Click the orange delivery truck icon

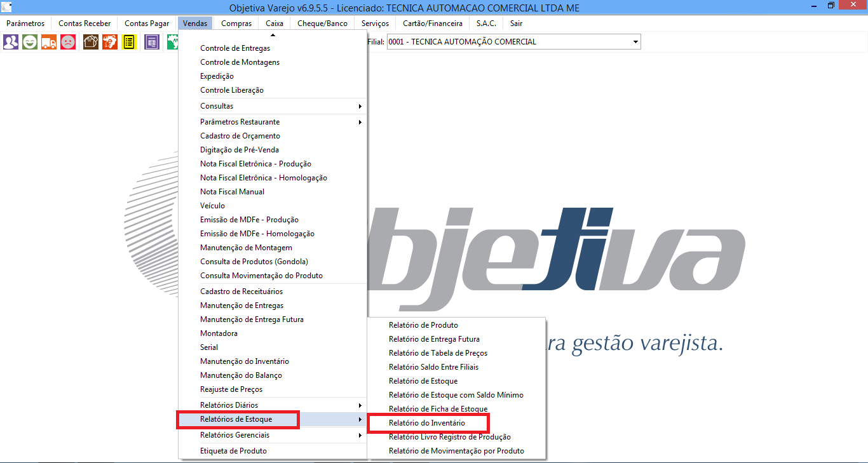coord(49,42)
